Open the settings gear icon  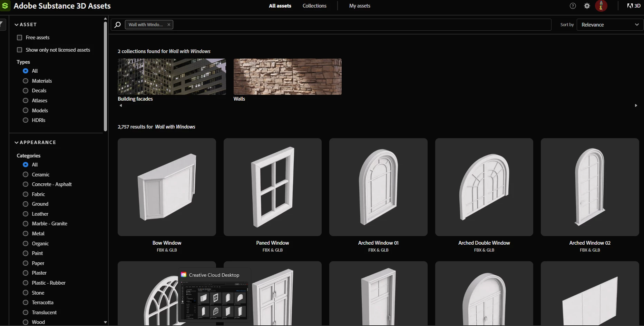point(587,6)
